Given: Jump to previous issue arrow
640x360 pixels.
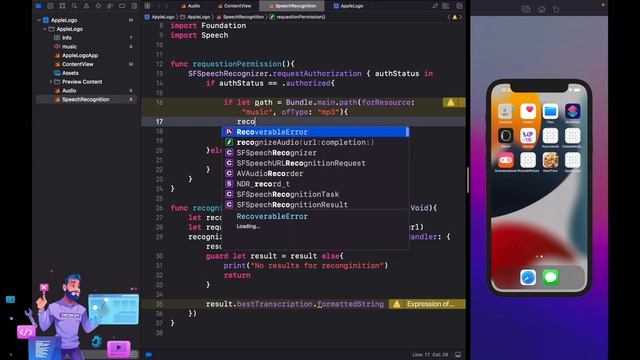Looking at the screenshot, I should pos(449,17).
